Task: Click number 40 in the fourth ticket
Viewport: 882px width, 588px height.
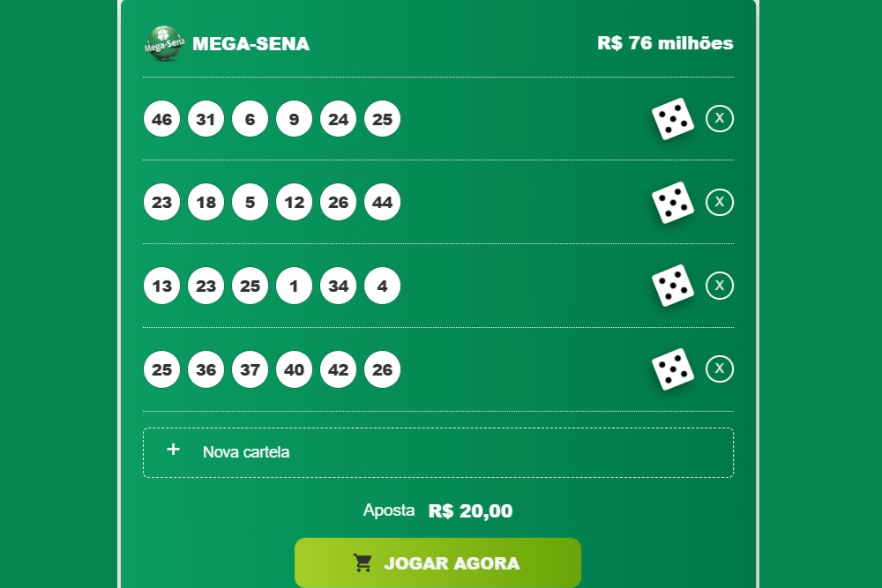Action: pos(295,369)
